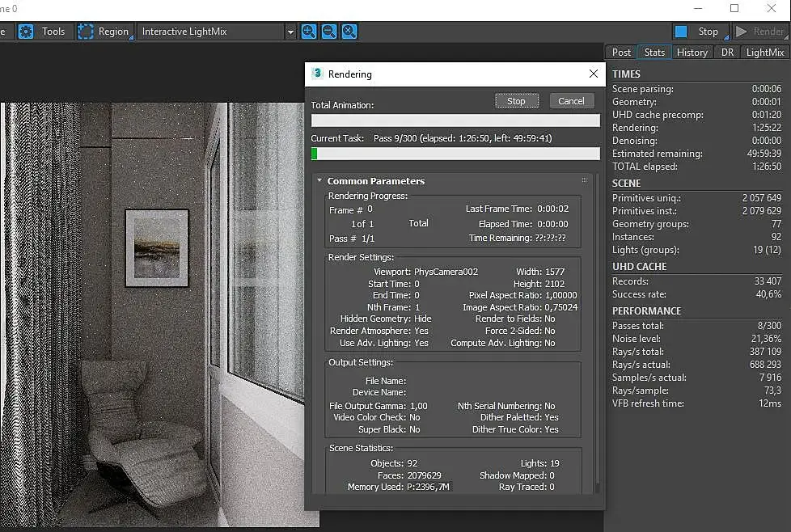Click the grip dots on Common Parameters rollout
791x532 pixels.
pos(584,180)
